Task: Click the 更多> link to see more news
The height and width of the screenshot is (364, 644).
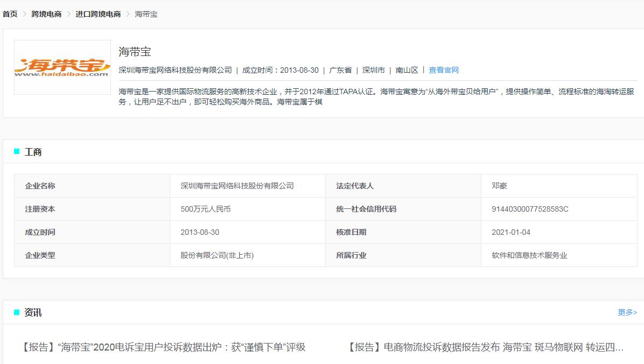Action: click(627, 312)
